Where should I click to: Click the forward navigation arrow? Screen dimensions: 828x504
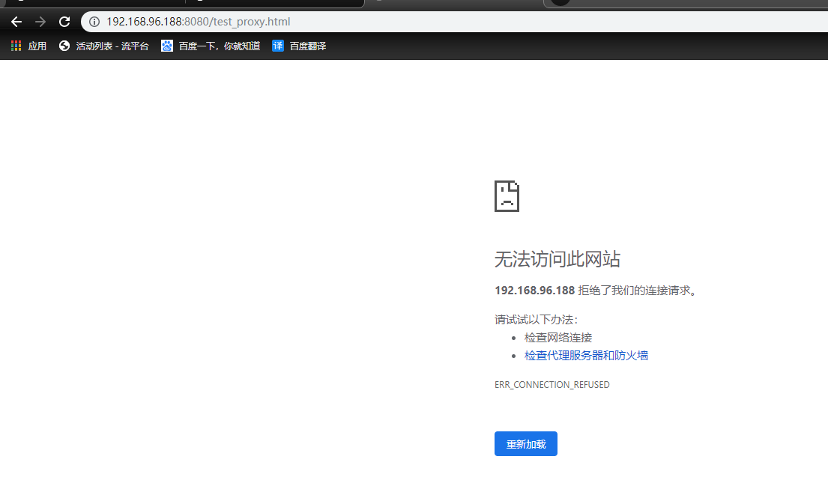40,22
